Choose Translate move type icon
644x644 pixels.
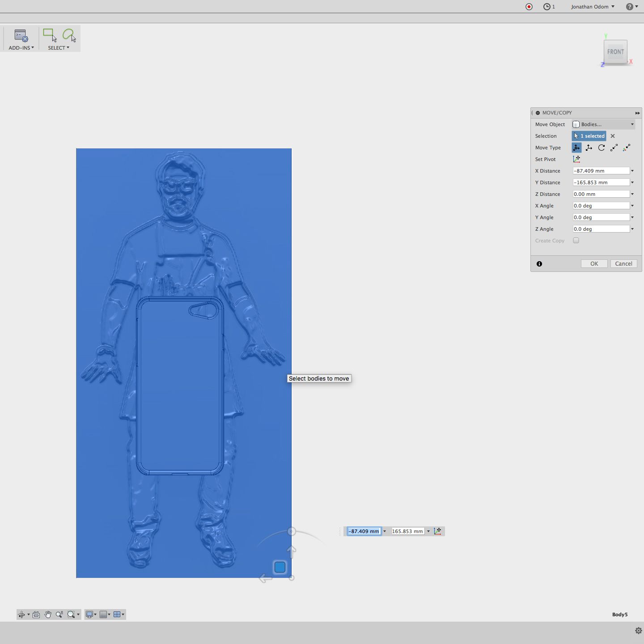(589, 148)
